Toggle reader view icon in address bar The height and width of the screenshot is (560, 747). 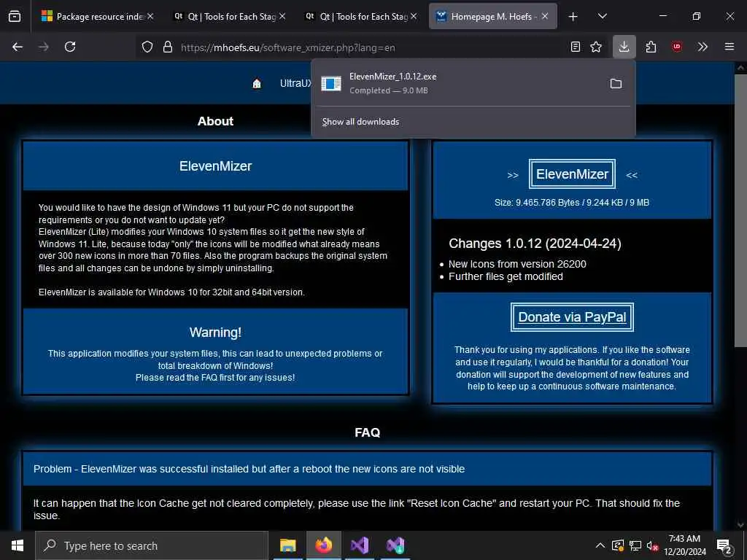click(x=576, y=47)
